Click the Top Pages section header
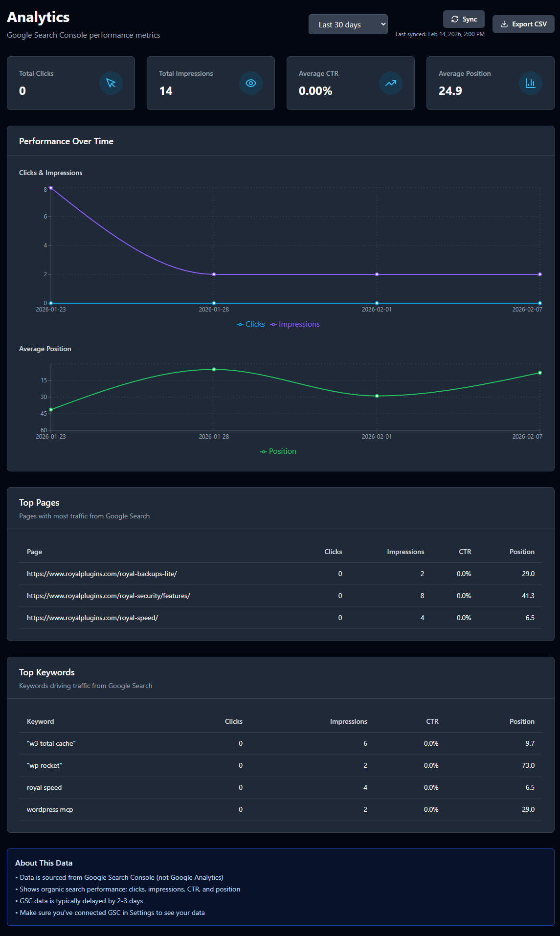Viewport: 560px width, 936px height. click(x=39, y=502)
